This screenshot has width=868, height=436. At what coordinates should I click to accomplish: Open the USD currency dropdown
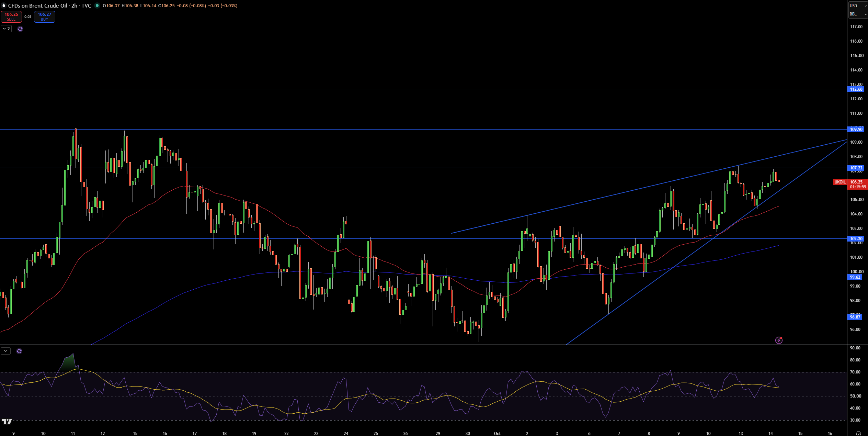pyautogui.click(x=858, y=6)
